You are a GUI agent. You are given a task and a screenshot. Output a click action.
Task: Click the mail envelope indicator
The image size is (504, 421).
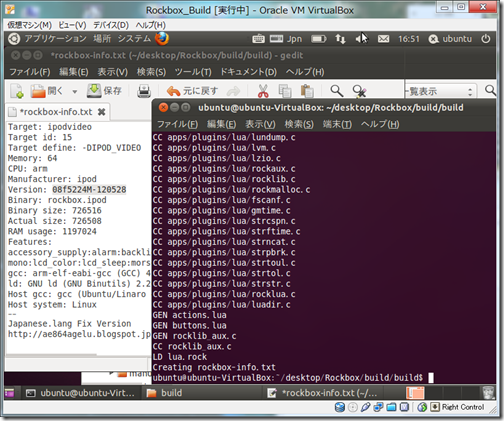pyautogui.click(x=383, y=39)
